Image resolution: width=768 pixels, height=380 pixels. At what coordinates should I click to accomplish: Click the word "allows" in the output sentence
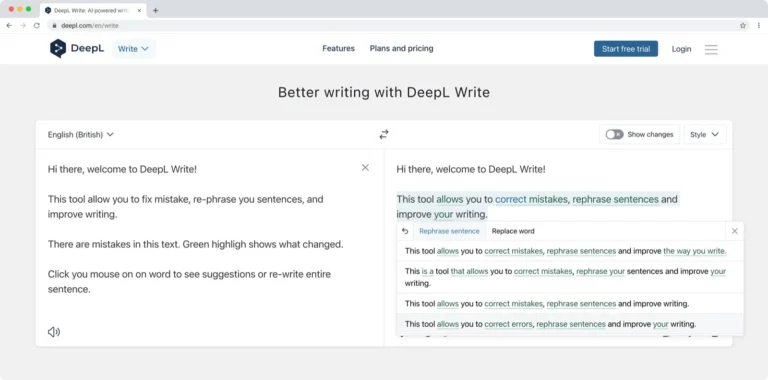coord(450,199)
